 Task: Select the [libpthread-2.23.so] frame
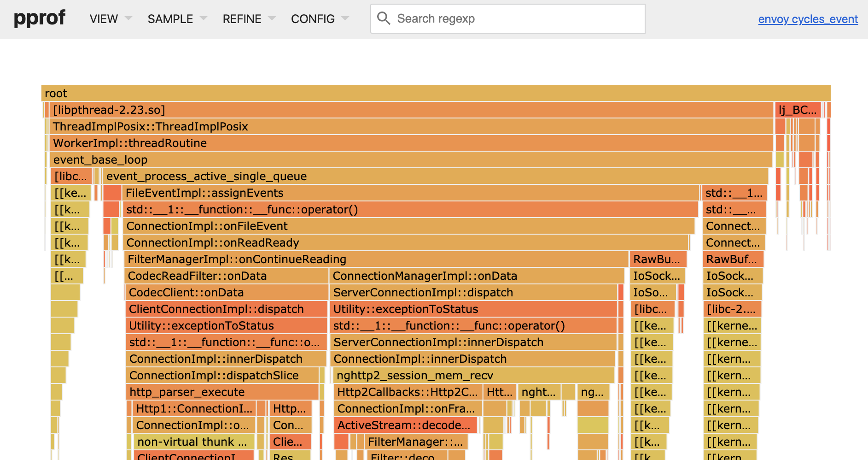[411, 110]
